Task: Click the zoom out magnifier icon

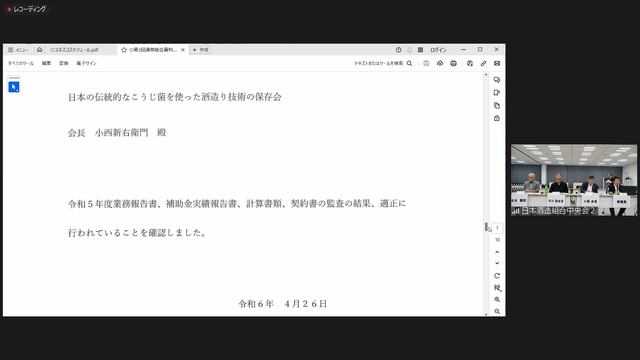Action: [x=497, y=311]
